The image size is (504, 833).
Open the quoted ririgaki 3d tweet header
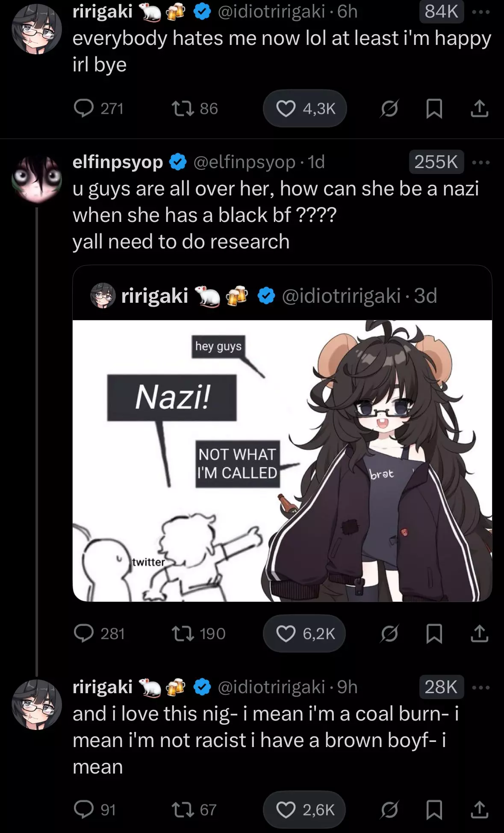[x=263, y=296]
